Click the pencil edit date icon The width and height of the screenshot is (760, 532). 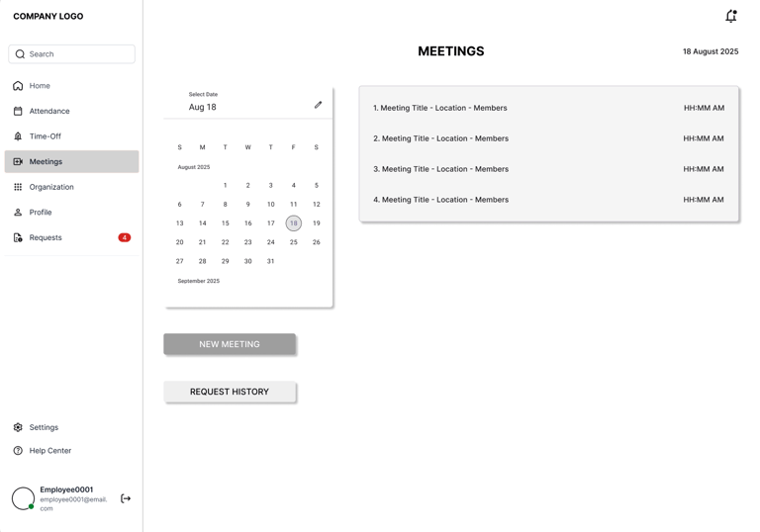(x=318, y=105)
